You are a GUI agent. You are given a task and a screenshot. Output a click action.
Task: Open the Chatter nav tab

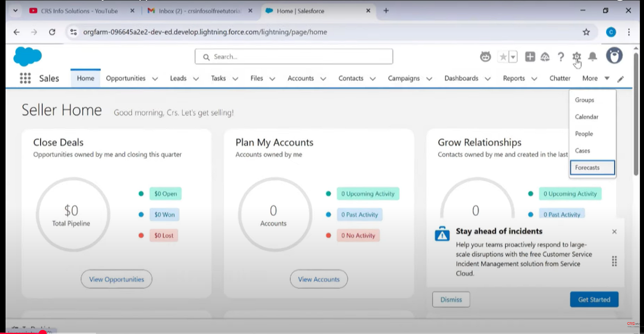point(560,78)
